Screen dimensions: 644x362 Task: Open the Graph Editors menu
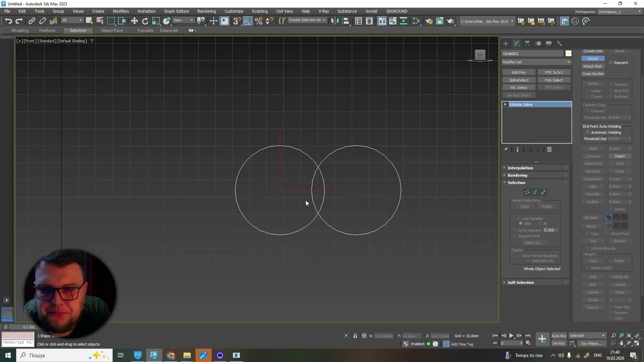[177, 11]
